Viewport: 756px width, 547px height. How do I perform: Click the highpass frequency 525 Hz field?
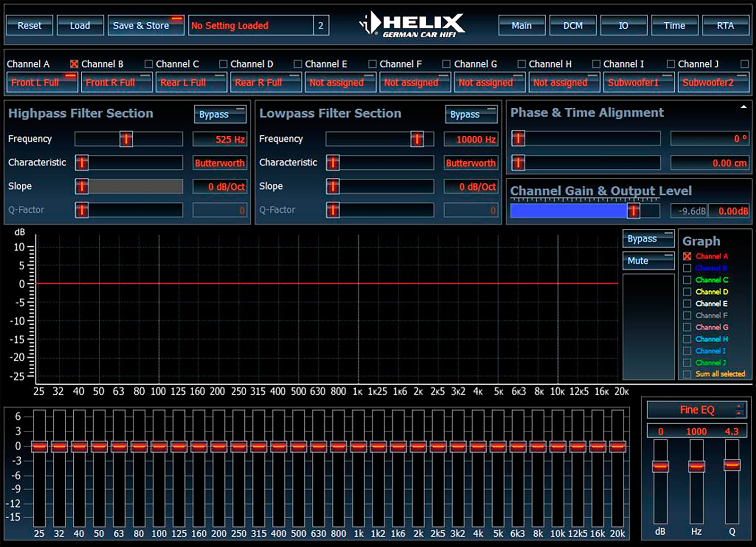click(220, 139)
